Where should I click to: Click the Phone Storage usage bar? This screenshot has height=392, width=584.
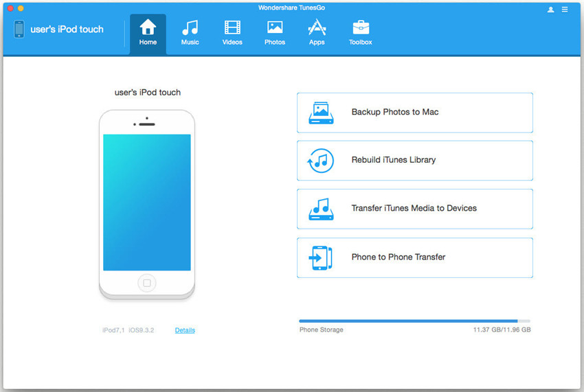pyautogui.click(x=414, y=321)
